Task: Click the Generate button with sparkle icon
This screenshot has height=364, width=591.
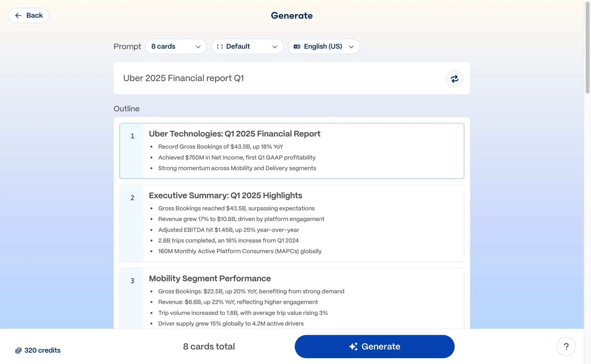Action: (374, 346)
